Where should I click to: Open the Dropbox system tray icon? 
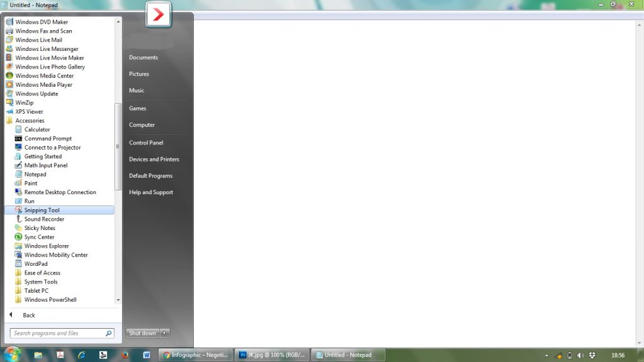592,354
